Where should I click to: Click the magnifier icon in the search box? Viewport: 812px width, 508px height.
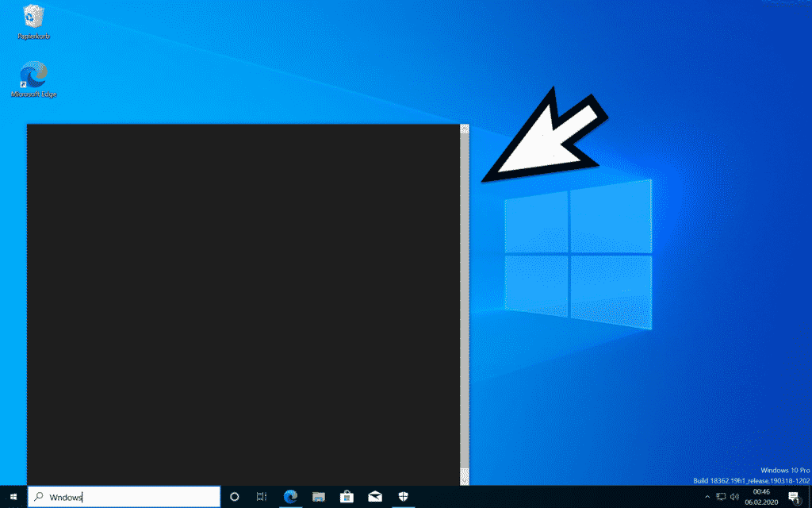(38, 497)
